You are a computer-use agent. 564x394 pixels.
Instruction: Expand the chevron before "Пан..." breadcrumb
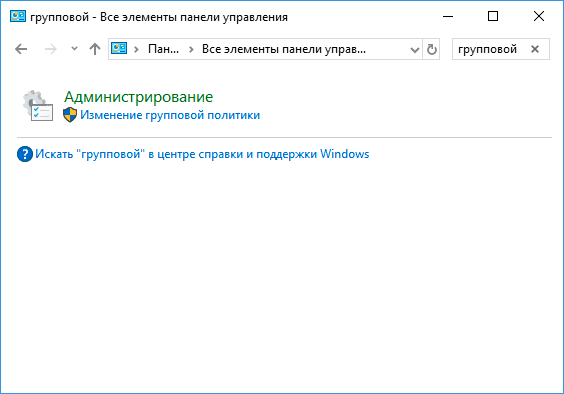click(136, 49)
